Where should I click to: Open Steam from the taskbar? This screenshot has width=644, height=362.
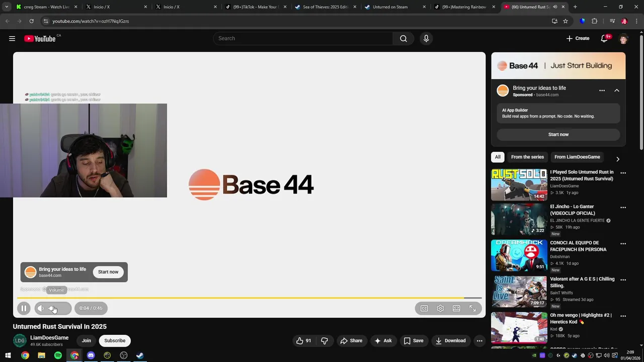point(140,355)
